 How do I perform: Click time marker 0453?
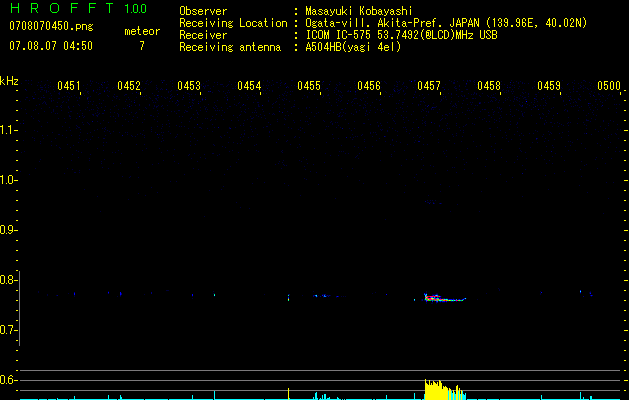pyautogui.click(x=189, y=86)
